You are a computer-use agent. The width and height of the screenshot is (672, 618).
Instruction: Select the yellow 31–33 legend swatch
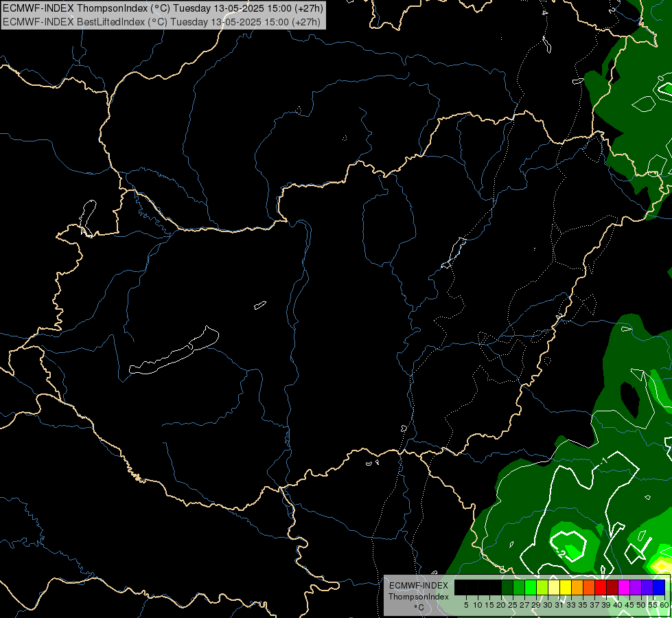566,587
